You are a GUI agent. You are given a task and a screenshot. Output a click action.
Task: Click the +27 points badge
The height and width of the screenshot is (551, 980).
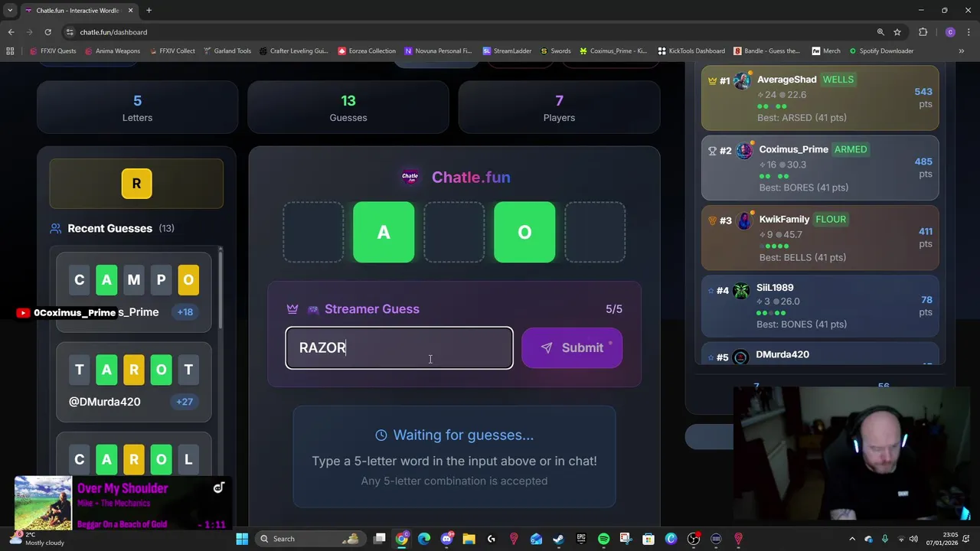click(x=185, y=401)
